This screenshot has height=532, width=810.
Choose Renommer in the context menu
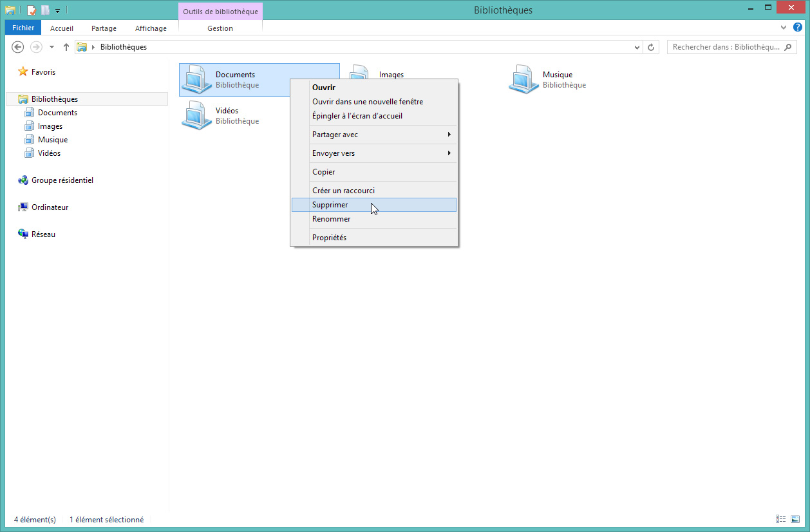click(x=373, y=219)
